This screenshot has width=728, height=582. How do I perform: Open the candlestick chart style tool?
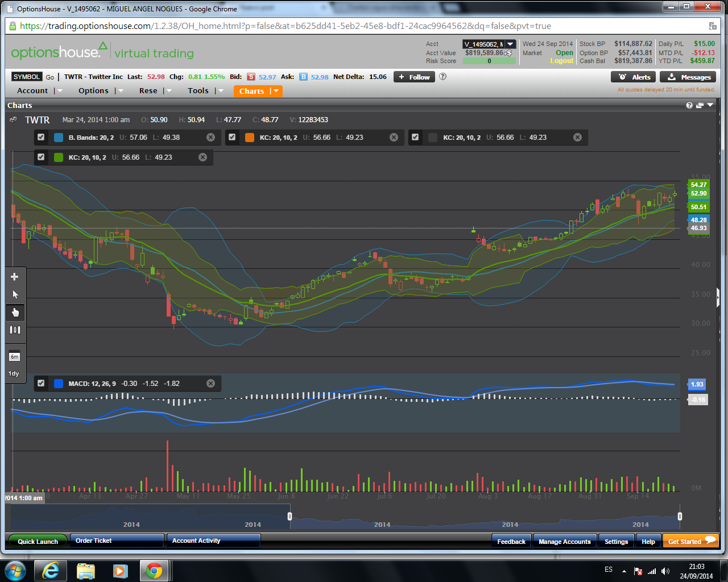[x=15, y=330]
